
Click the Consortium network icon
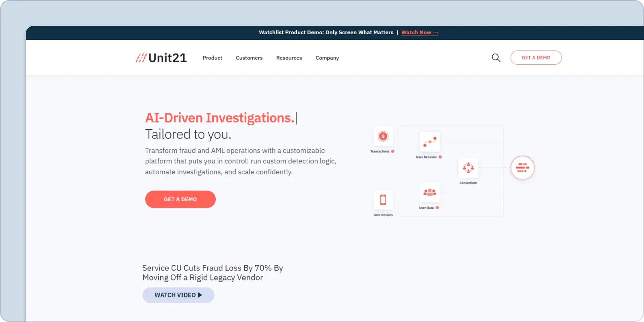pos(468,167)
